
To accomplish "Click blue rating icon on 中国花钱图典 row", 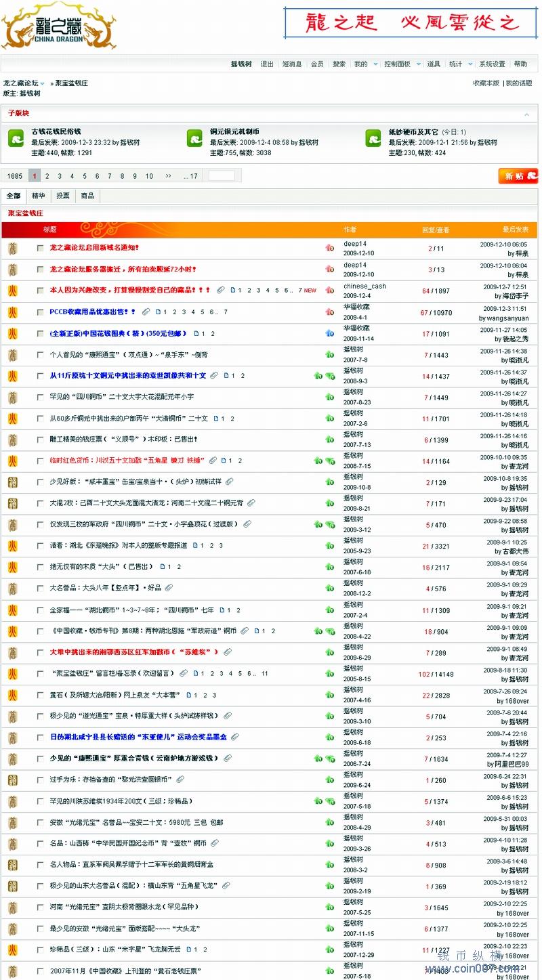I will tap(330, 333).
